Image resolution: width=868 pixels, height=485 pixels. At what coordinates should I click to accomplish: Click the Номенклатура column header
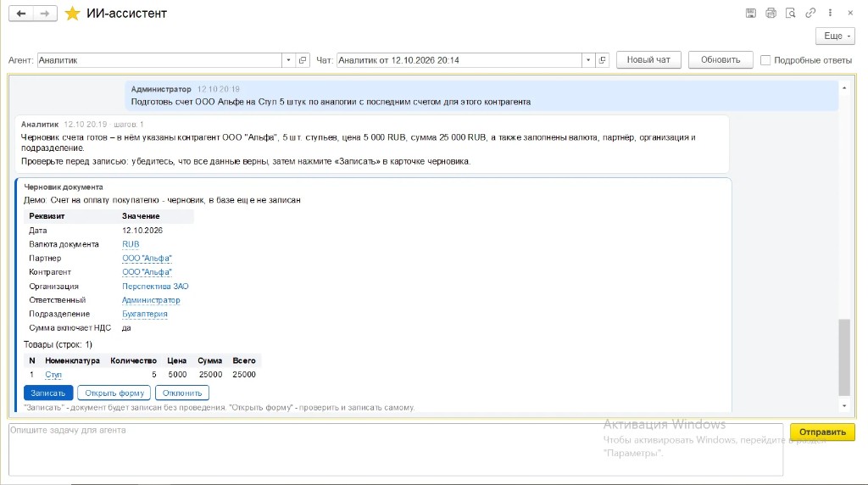pos(73,360)
